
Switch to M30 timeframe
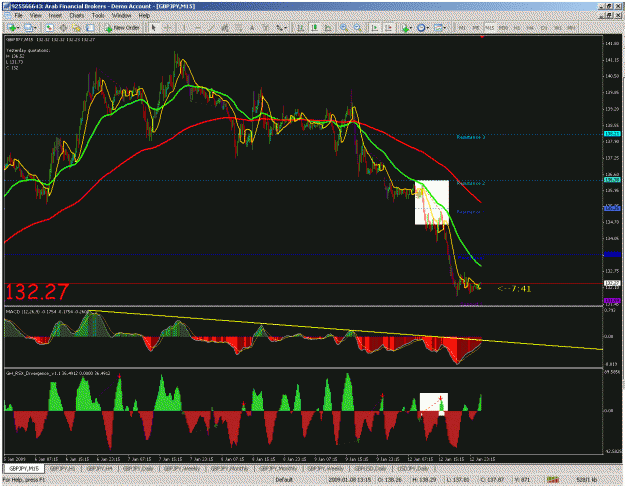click(x=503, y=28)
